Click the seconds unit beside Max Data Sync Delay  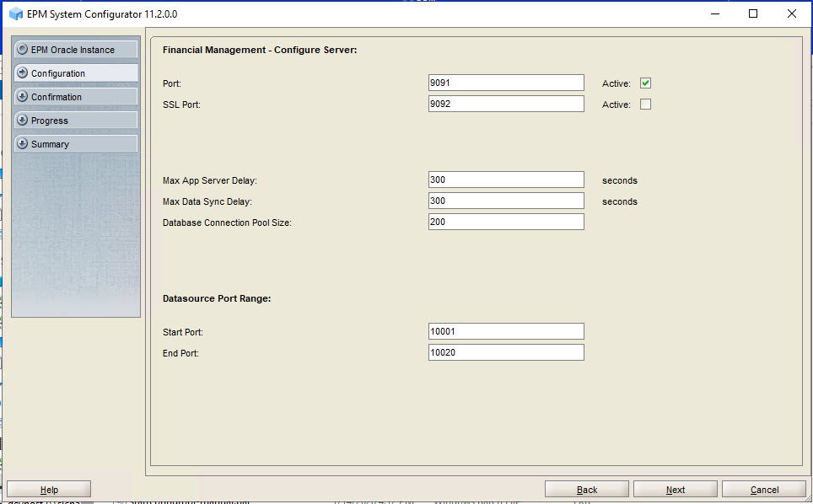620,201
